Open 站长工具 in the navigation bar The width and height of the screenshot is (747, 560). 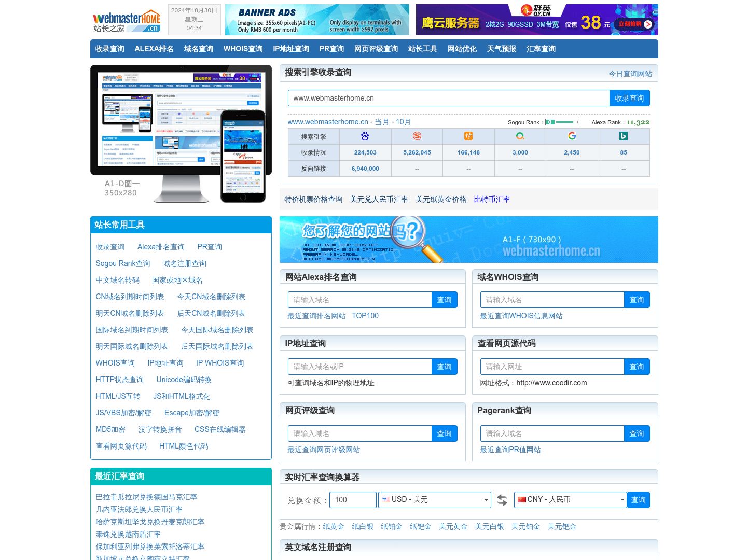coord(423,49)
